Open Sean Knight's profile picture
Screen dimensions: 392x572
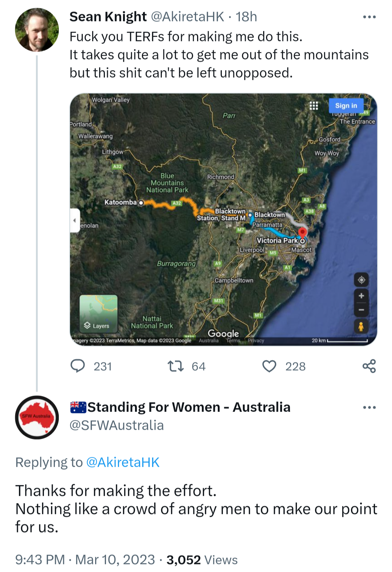click(37, 30)
